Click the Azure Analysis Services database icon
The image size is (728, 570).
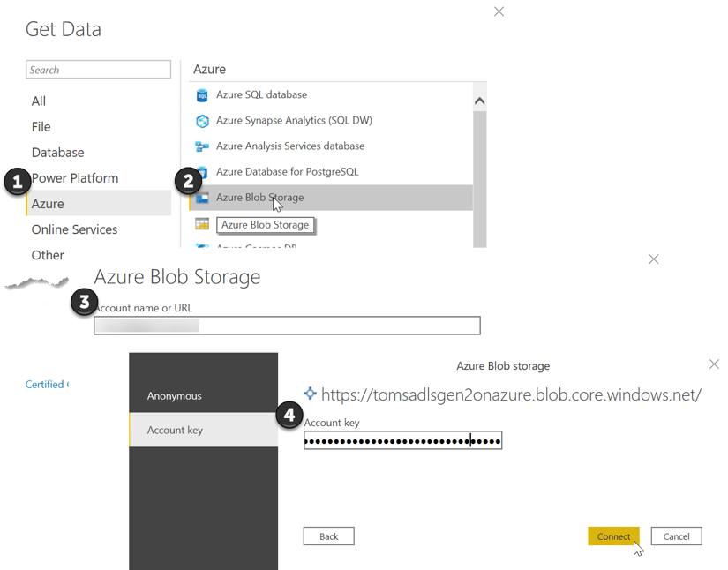coord(202,146)
